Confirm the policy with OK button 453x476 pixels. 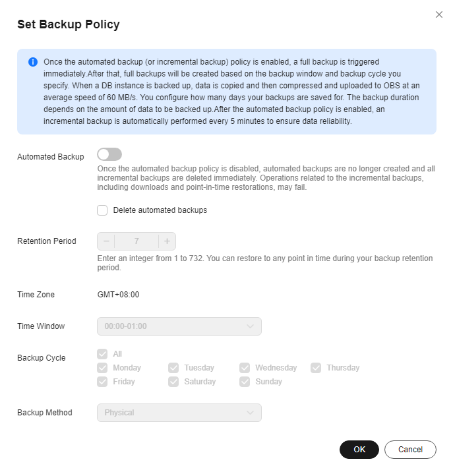[x=359, y=450]
